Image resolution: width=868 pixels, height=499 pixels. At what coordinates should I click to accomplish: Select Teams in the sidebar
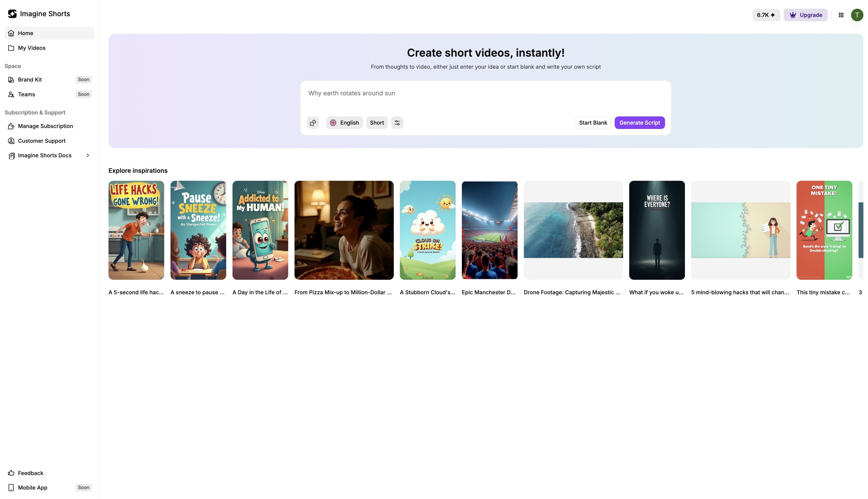[49, 94]
